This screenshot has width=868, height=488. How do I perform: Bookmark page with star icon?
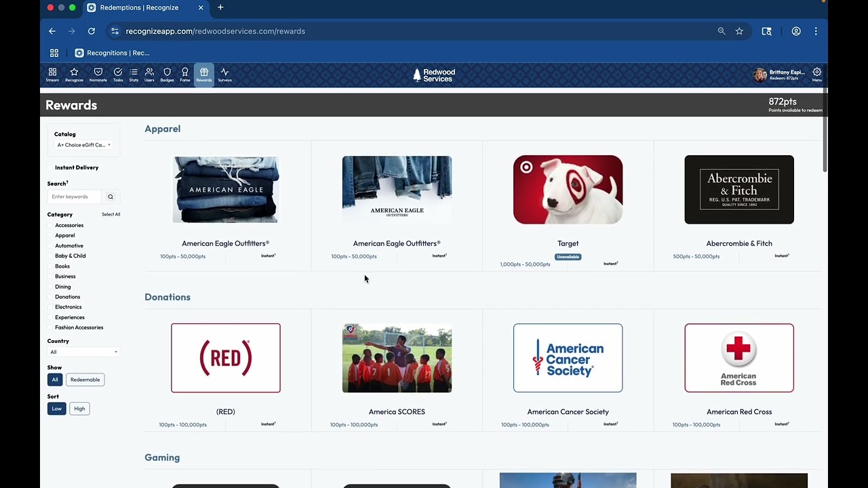[739, 31]
